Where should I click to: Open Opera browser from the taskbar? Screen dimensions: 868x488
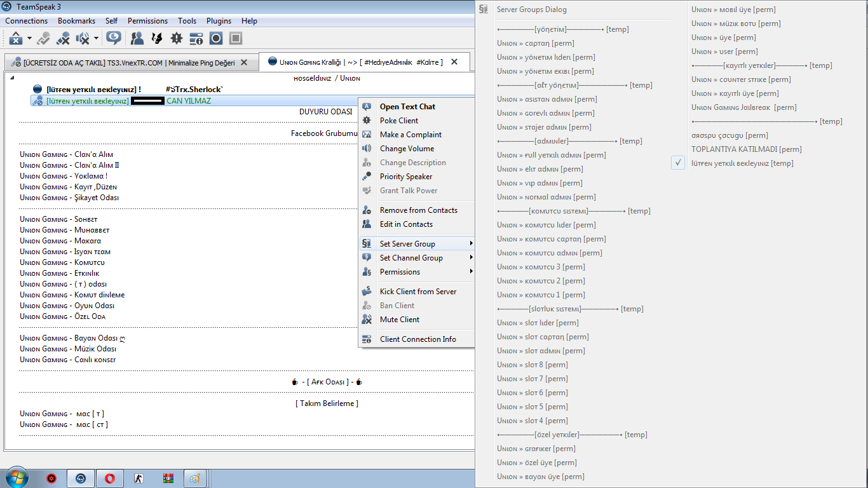110,478
